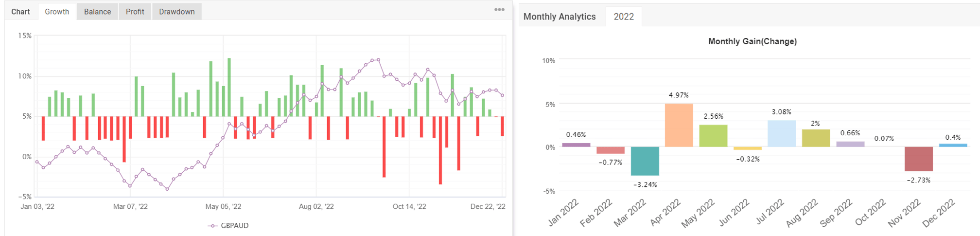Select the Feb 2022 negative bar
The width and height of the screenshot is (980, 236).
point(611,150)
